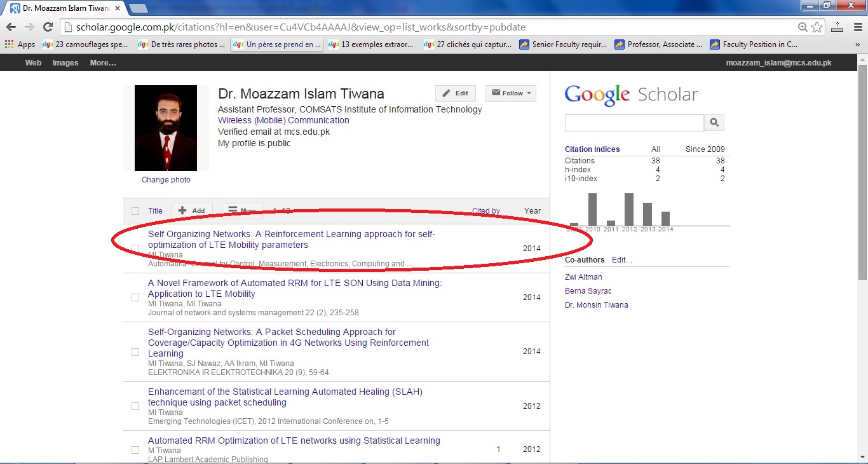Open the '27 clichés qui captur...' bookmark
The height and width of the screenshot is (464, 868).
[468, 44]
